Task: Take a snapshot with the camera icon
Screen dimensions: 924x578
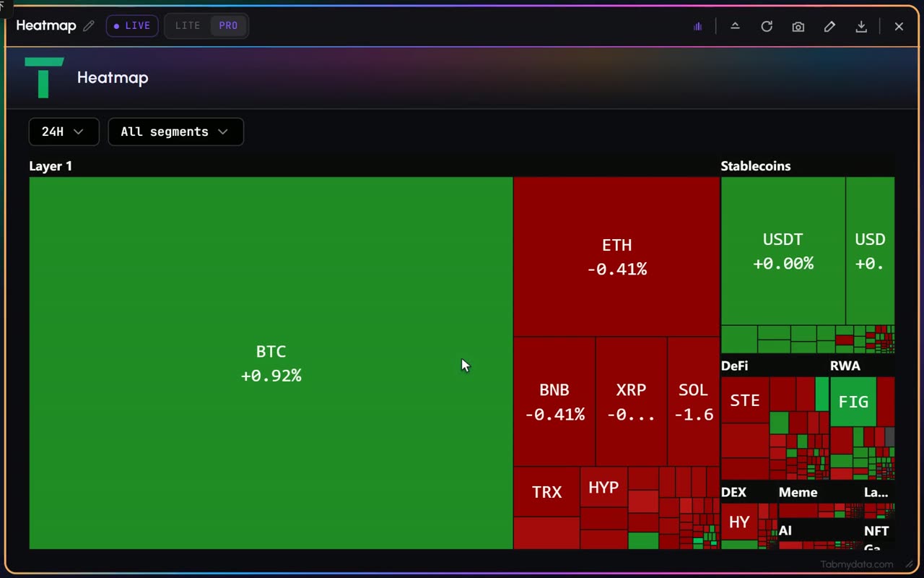Action: [798, 26]
